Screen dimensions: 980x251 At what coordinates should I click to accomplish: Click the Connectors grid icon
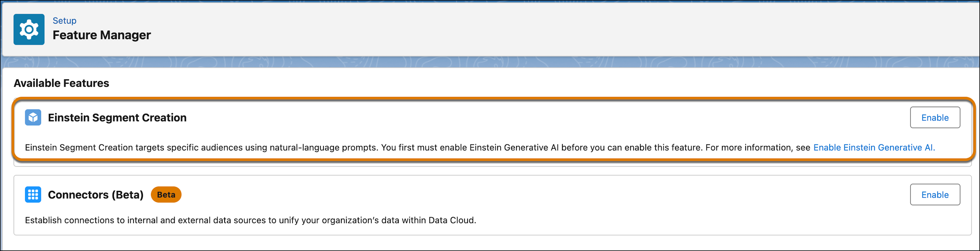33,195
